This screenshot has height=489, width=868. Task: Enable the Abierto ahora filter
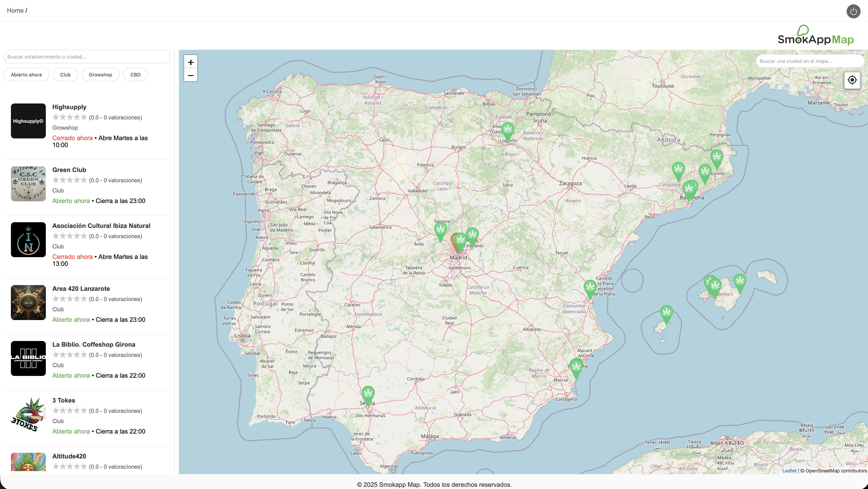point(26,74)
